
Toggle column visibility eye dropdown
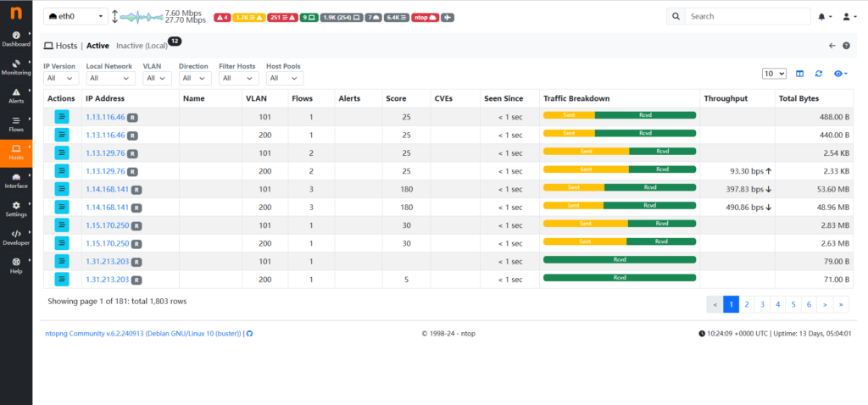click(840, 75)
